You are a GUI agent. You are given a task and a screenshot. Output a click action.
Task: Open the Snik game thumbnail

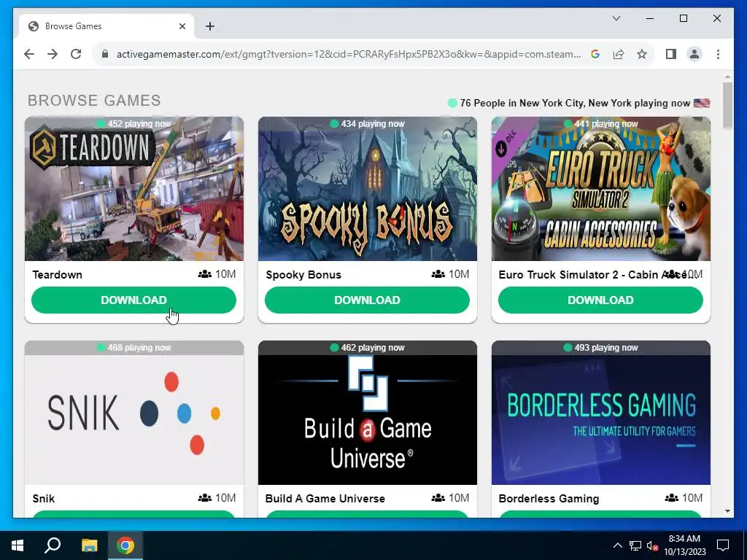(x=134, y=413)
